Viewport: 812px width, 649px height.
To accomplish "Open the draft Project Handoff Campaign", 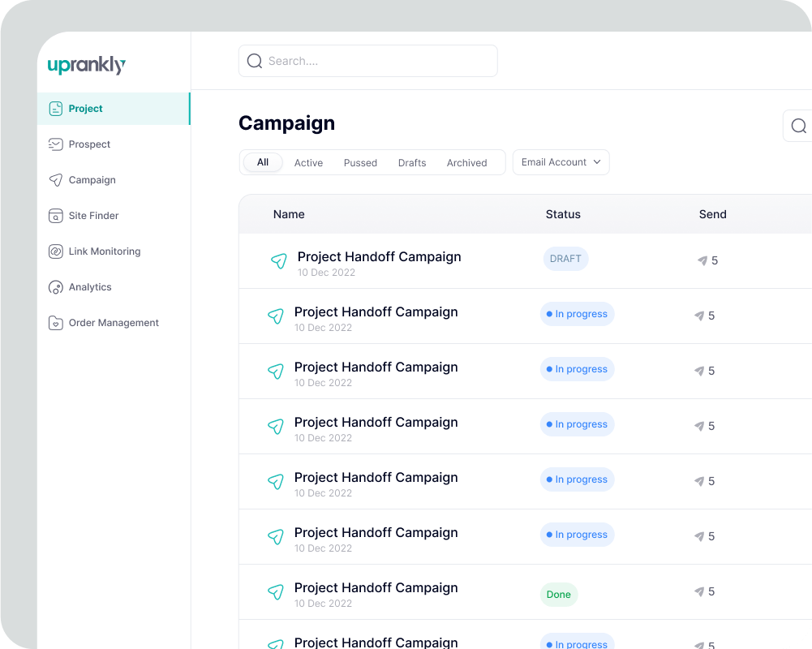I will pos(379,257).
